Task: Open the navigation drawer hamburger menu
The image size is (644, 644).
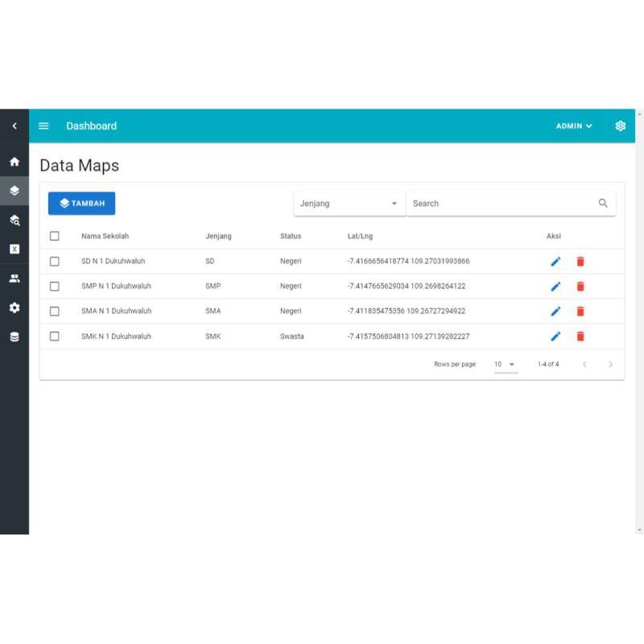Action: (44, 126)
